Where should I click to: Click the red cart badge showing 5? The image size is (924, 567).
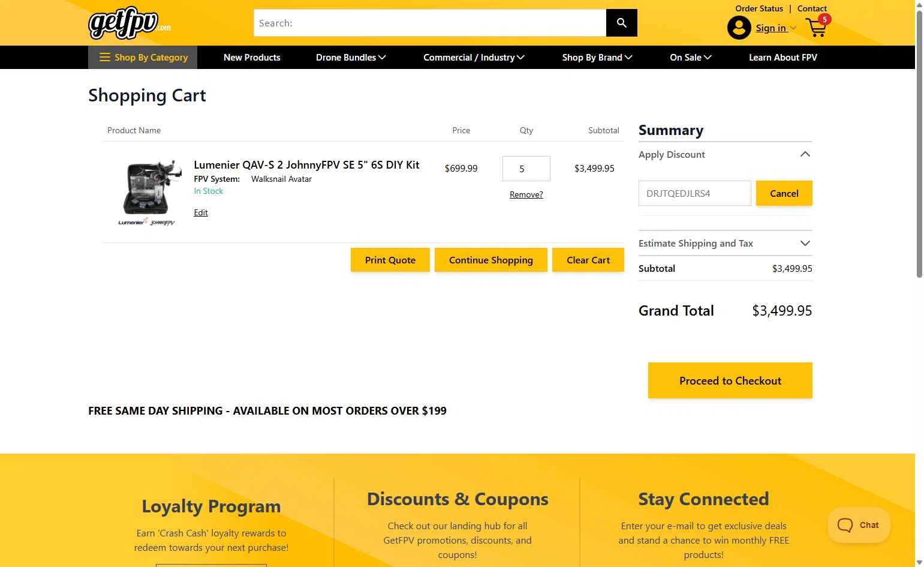(x=824, y=19)
